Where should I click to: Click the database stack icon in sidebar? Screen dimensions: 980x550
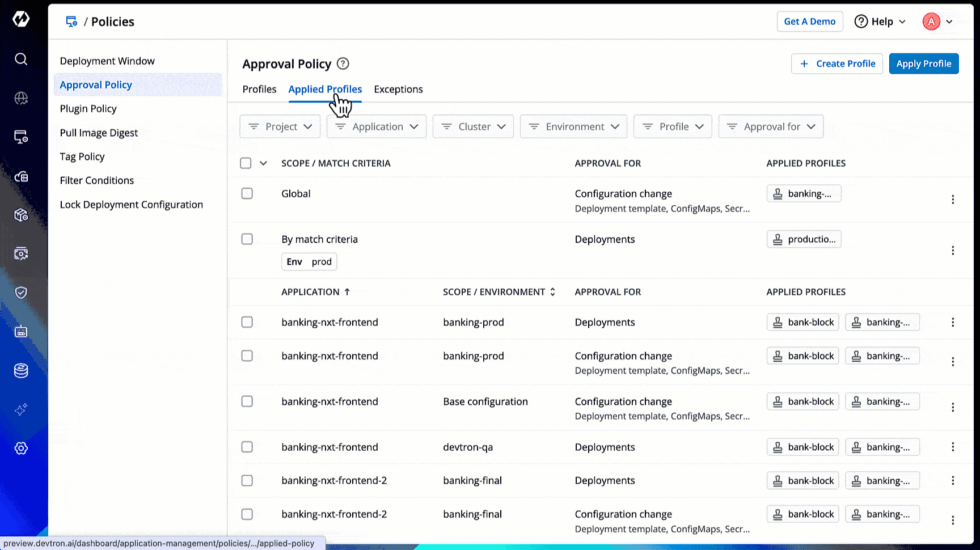point(21,371)
